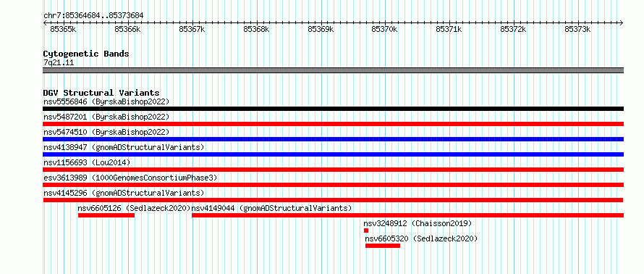Click the nsv6605126 (Sedlazeck2020) label
644x274 pixels.
[135, 208]
